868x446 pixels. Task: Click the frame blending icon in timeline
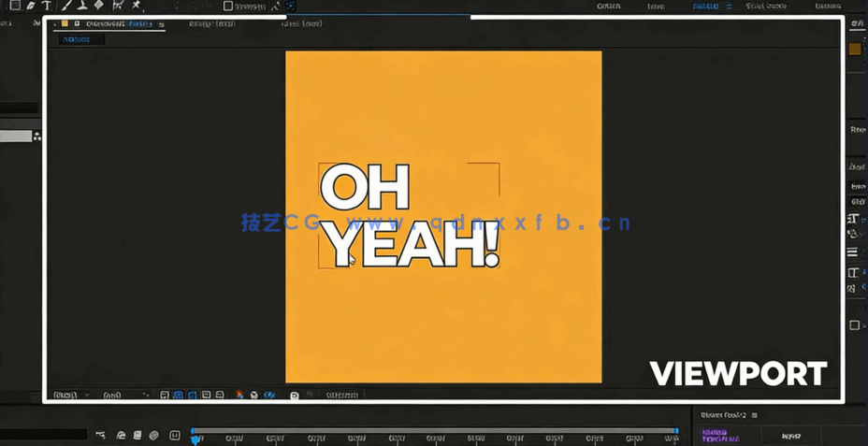(x=137, y=436)
